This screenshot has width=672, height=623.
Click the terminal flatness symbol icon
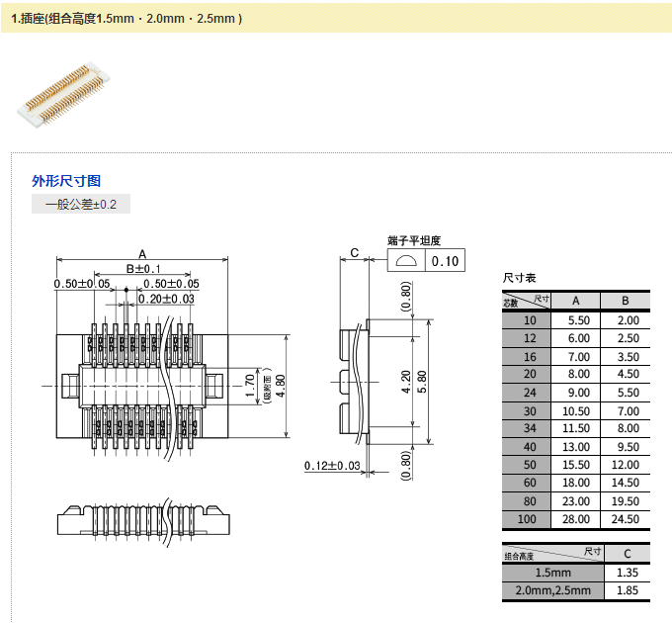click(x=405, y=261)
